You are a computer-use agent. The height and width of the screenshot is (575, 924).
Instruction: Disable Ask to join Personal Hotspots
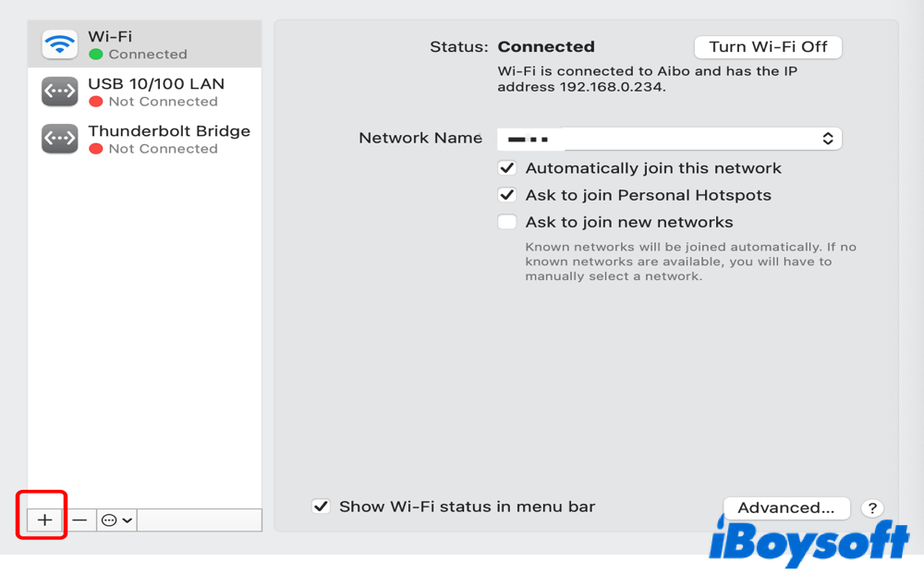(506, 195)
